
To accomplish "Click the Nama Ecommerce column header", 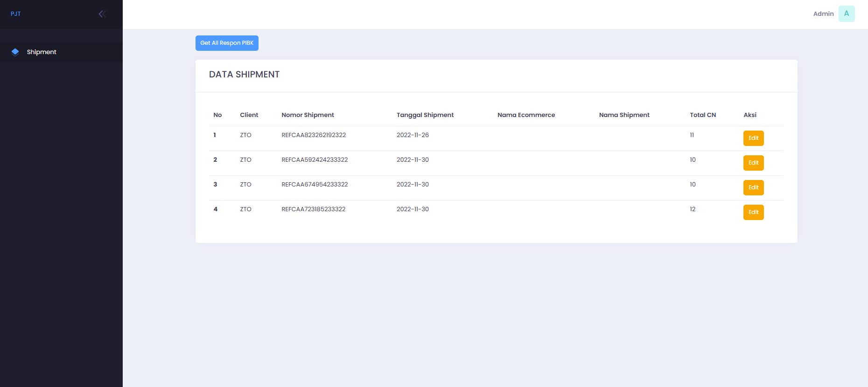I will click(x=526, y=115).
